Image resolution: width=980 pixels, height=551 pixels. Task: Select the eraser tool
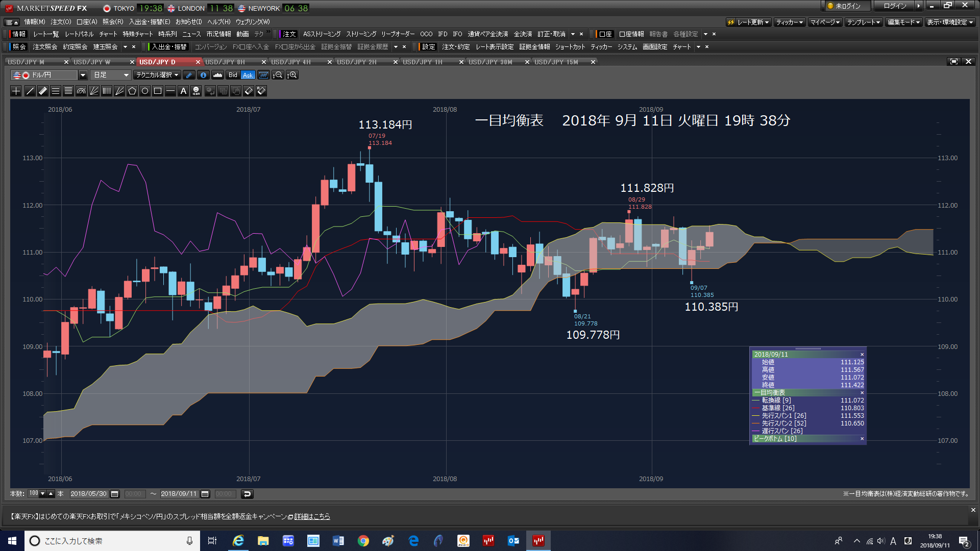[249, 91]
